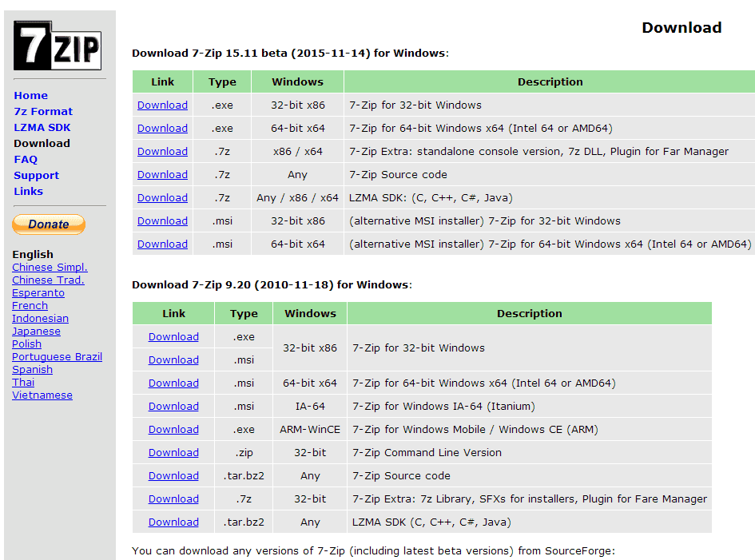Download 9.20 7-Zip Extra 7z Library .7z
Viewport: 755px width, 560px height.
[174, 498]
